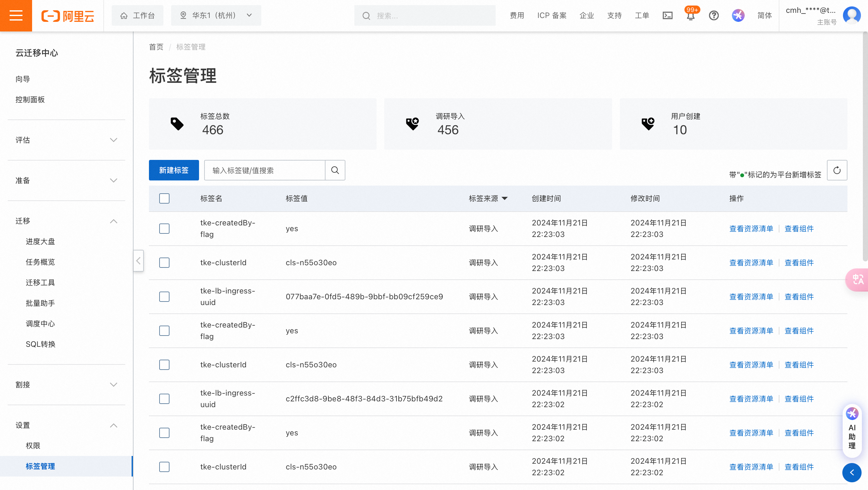The height and width of the screenshot is (490, 868).
Task: View 查看资源清单 for first tke-createdBy-flag row
Action: tap(751, 229)
